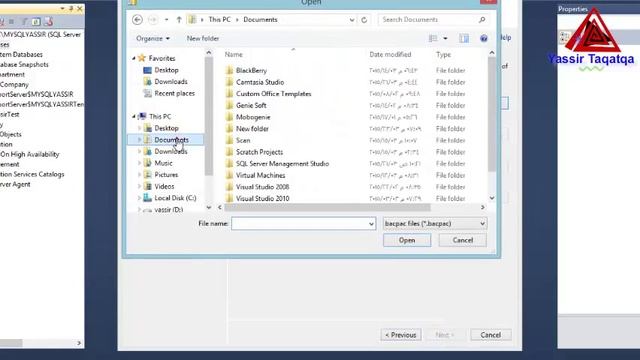The width and height of the screenshot is (640, 360).
Task: Click Cancel in the wizard window
Action: tap(491, 335)
